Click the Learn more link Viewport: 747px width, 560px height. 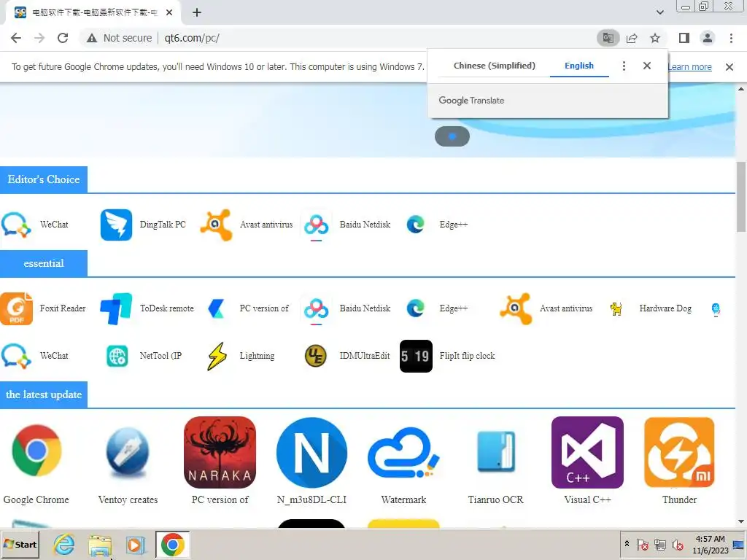click(x=690, y=67)
